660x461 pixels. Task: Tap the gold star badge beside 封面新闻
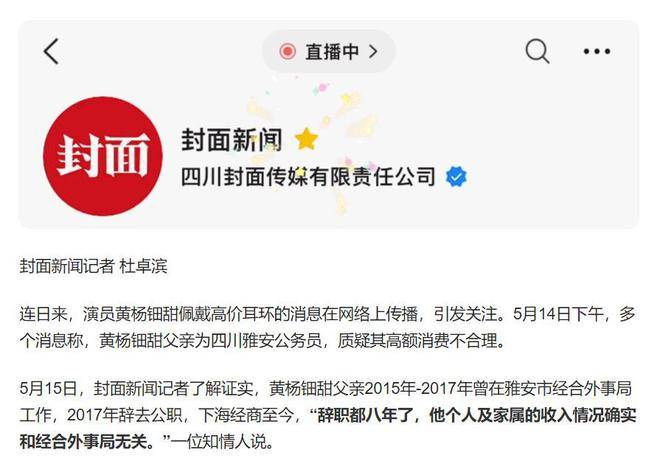point(306,139)
